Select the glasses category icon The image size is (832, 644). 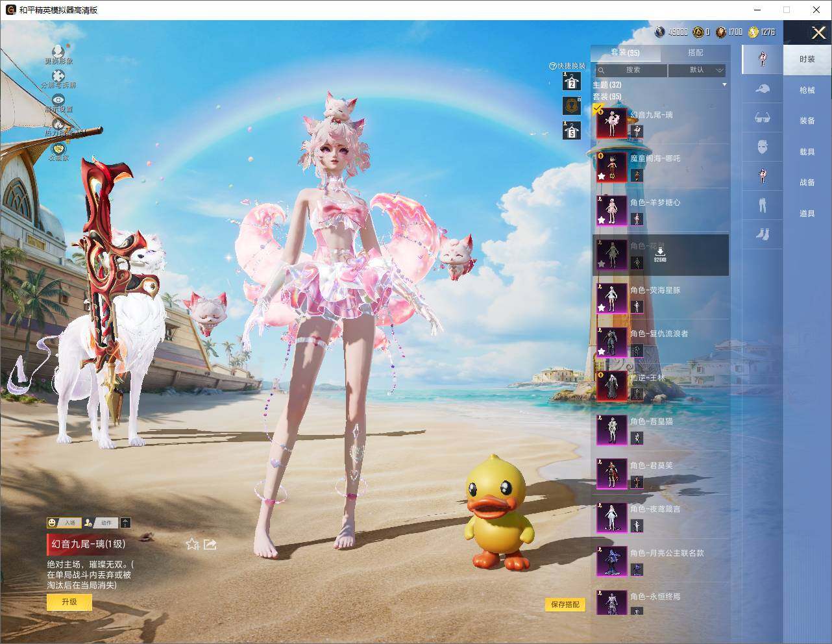click(x=763, y=118)
